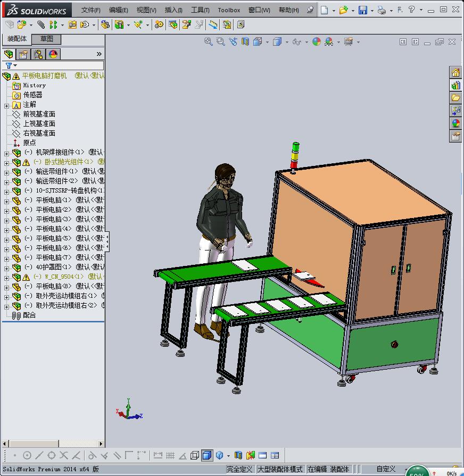Screen dimensions: 464x476
Task: Open the ConfigurationManager tab
Action: (x=38, y=54)
